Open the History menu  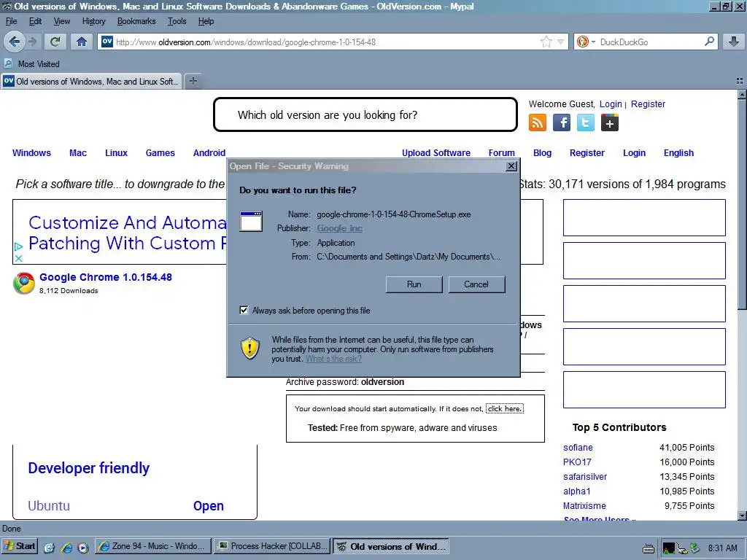click(93, 21)
